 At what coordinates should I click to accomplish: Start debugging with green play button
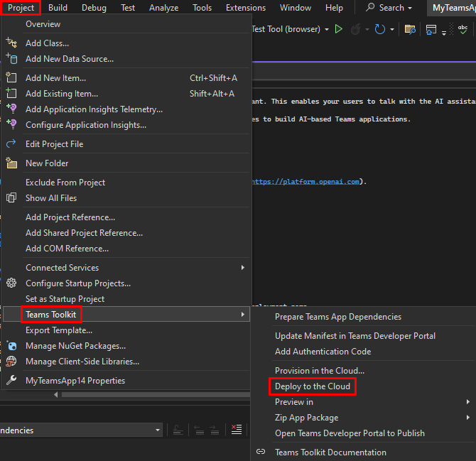pyautogui.click(x=338, y=29)
